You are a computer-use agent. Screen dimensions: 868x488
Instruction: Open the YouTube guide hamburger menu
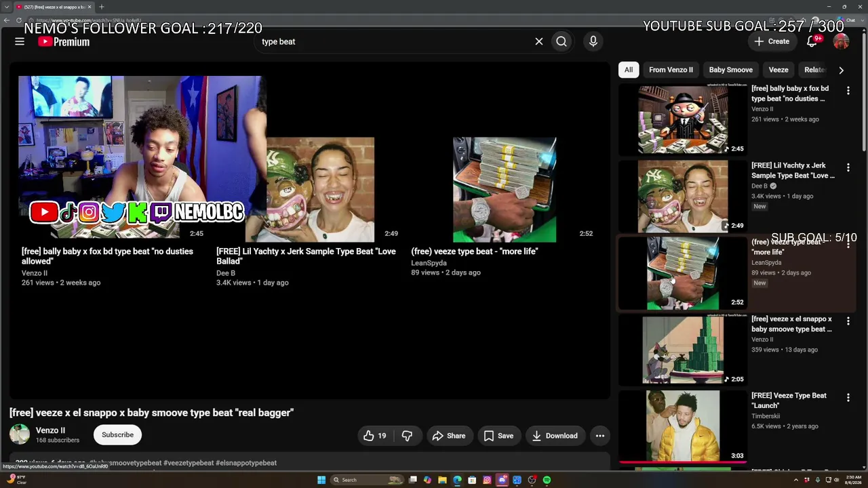(20, 41)
